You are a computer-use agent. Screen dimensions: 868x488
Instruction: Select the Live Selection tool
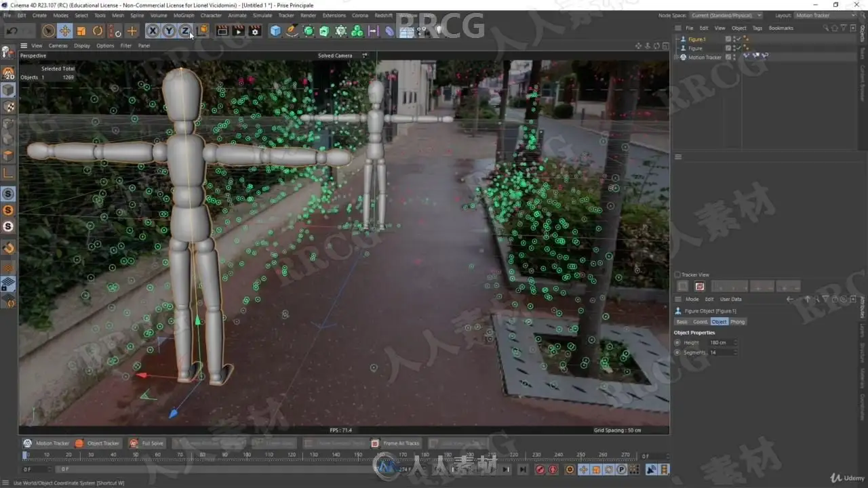(x=48, y=30)
